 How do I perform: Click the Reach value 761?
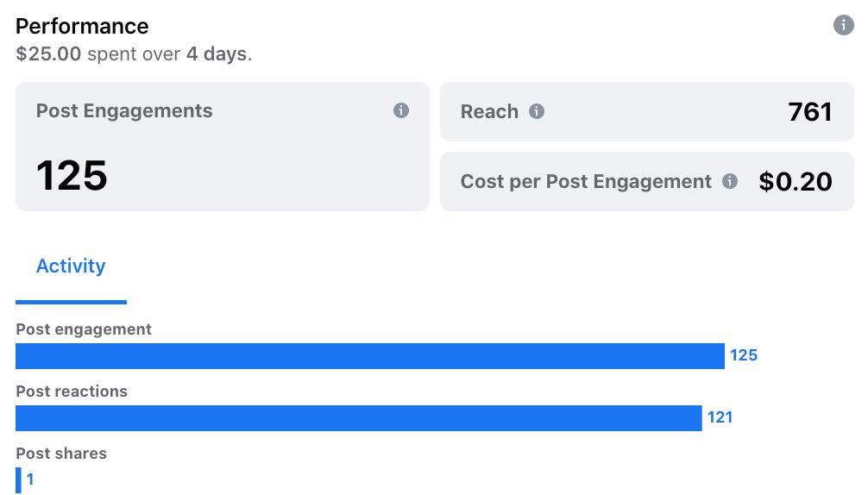[809, 111]
